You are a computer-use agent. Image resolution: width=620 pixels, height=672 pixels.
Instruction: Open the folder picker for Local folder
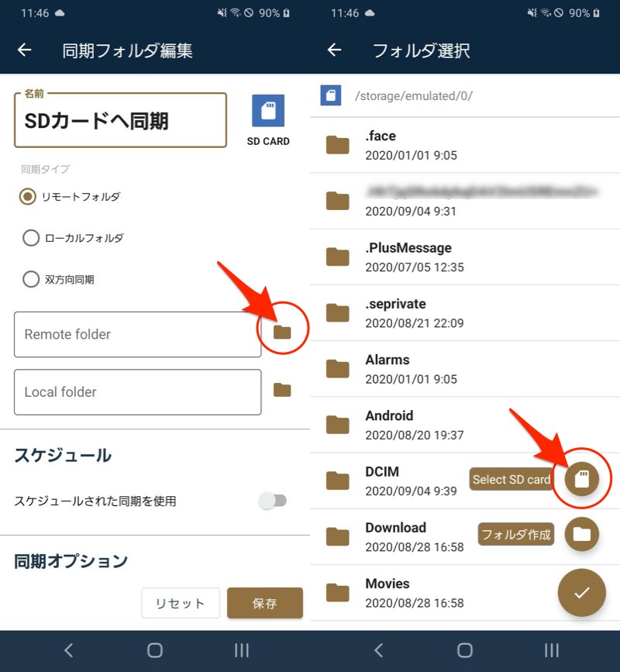pos(282,390)
